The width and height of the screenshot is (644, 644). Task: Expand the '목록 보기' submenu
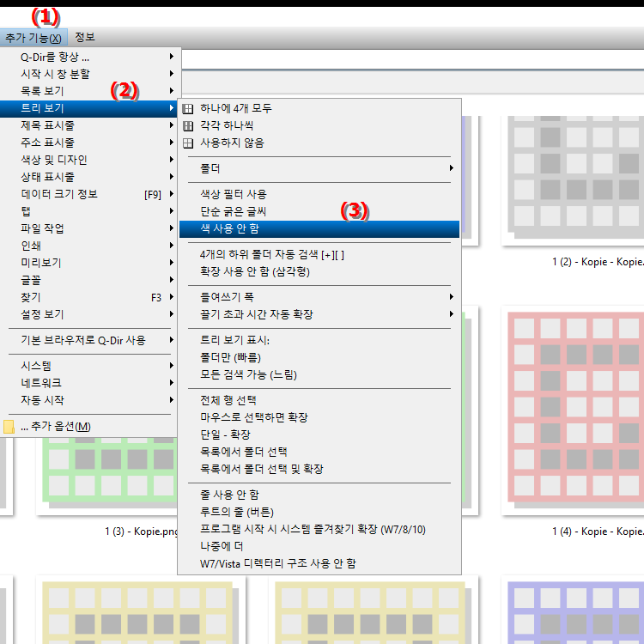(88, 91)
